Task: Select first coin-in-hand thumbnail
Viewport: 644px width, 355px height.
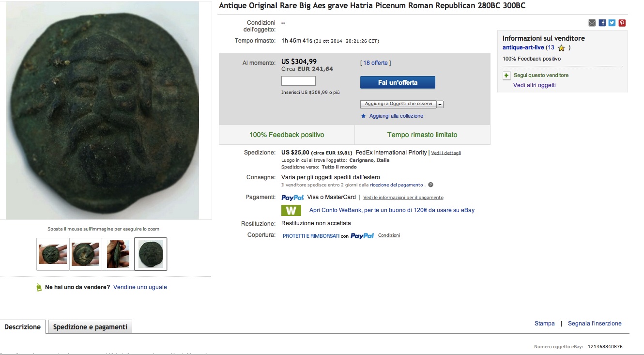Action: tap(53, 254)
